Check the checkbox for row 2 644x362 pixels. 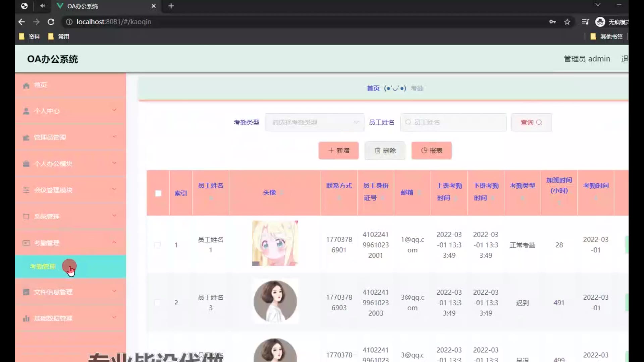click(x=157, y=303)
